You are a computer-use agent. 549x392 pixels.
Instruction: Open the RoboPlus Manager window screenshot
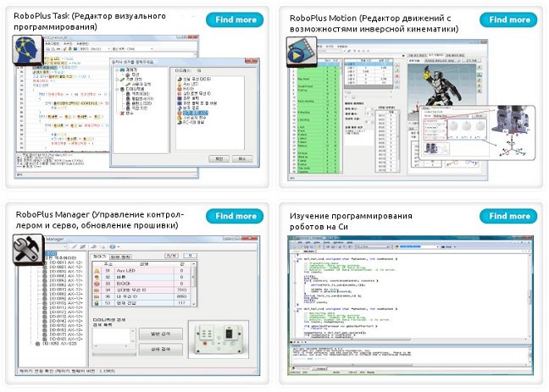(x=137, y=305)
